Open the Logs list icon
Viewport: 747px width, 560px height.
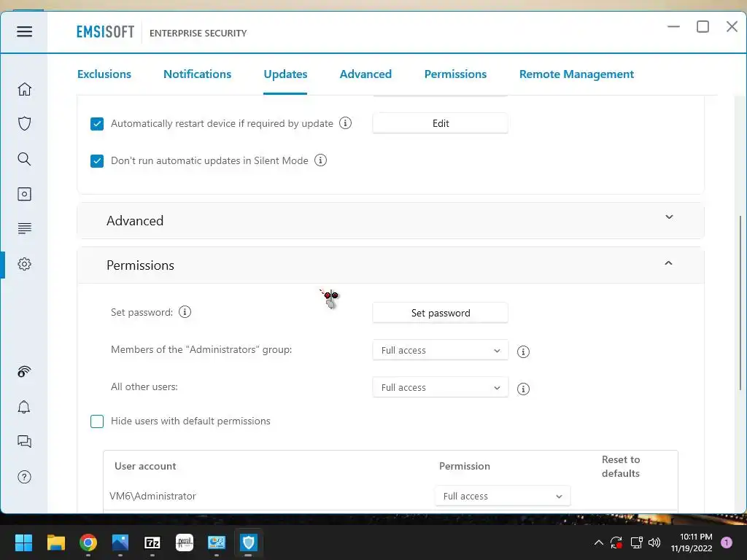coord(24,228)
